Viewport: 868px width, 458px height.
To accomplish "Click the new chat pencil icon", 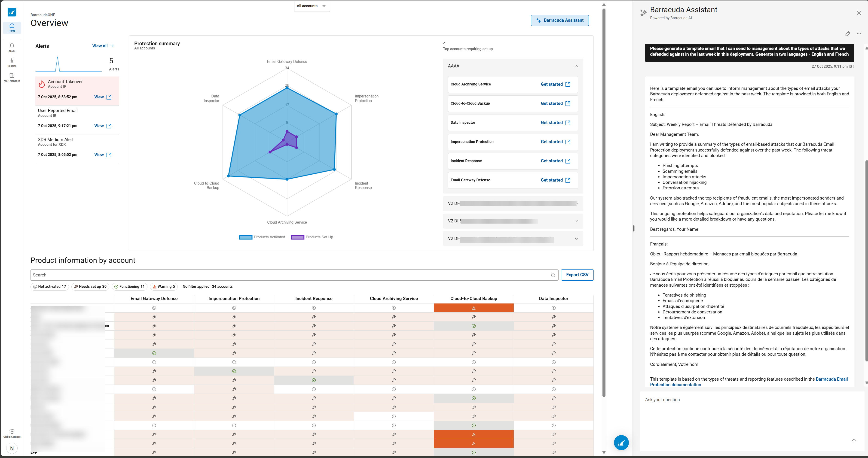I will [847, 34].
